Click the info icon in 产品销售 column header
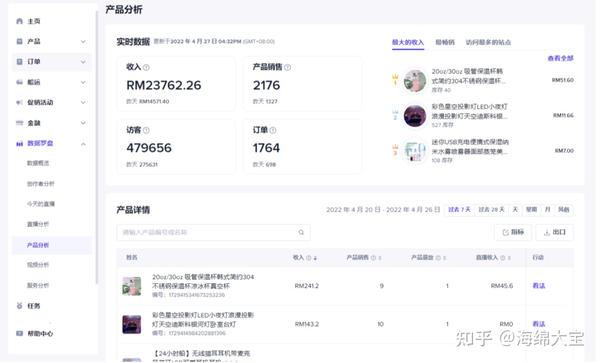The width and height of the screenshot is (600, 363). pyautogui.click(x=373, y=258)
